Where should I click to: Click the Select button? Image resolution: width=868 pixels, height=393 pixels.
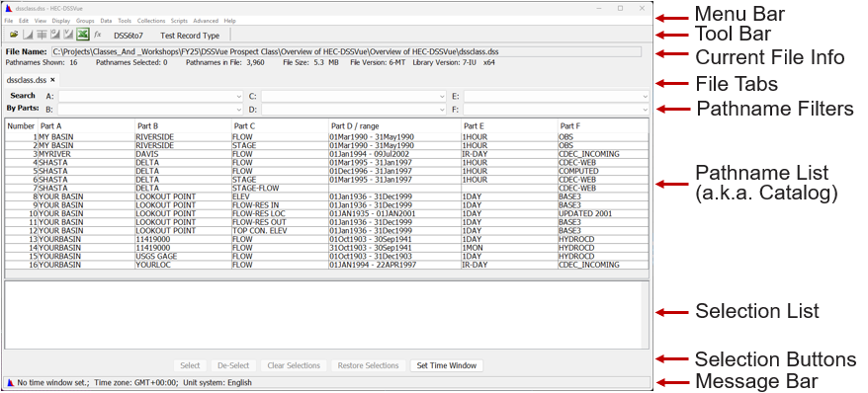[x=190, y=365]
